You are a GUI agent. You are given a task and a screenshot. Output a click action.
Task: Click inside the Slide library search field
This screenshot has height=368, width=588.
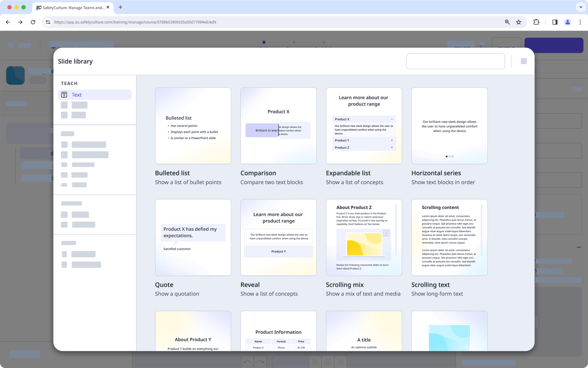point(455,61)
